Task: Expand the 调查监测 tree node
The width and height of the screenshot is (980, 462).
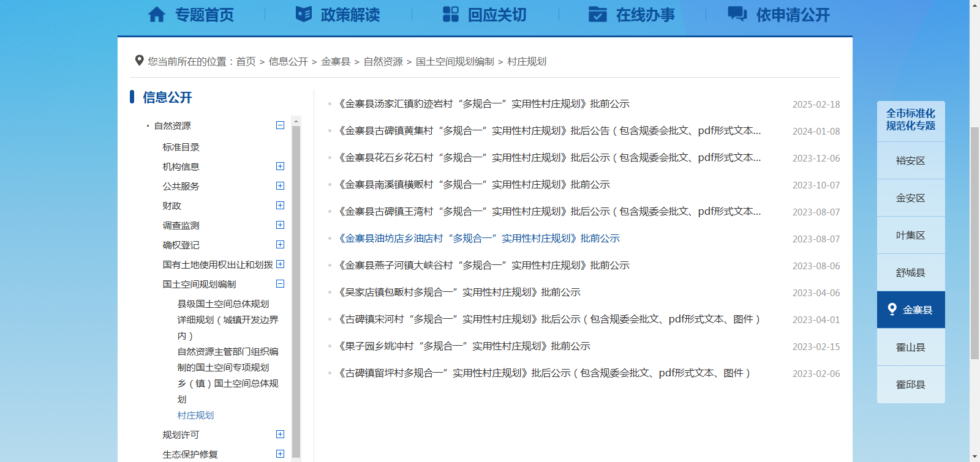Action: point(280,225)
